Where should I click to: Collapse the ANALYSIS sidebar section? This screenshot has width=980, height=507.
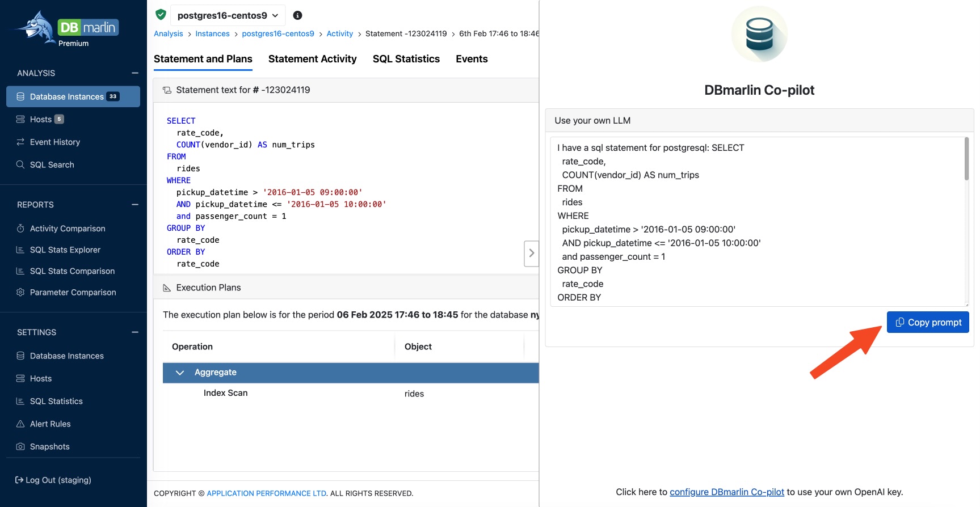point(135,73)
